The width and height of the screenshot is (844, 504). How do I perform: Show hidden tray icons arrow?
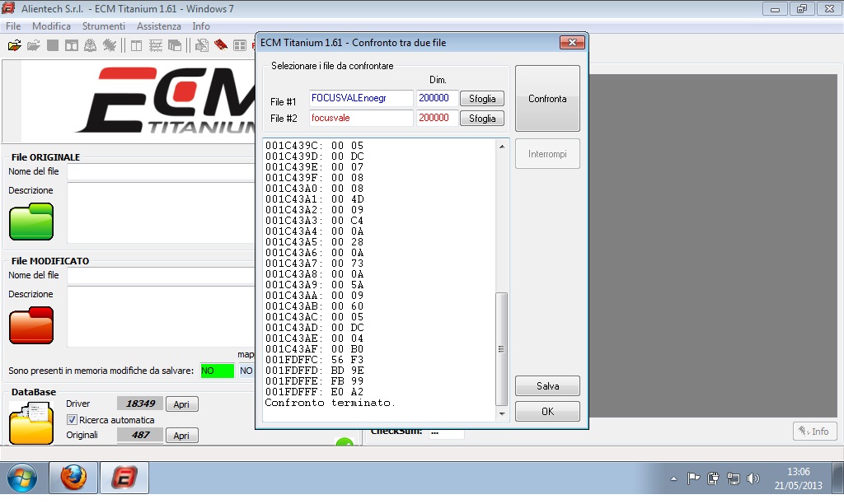pos(673,478)
